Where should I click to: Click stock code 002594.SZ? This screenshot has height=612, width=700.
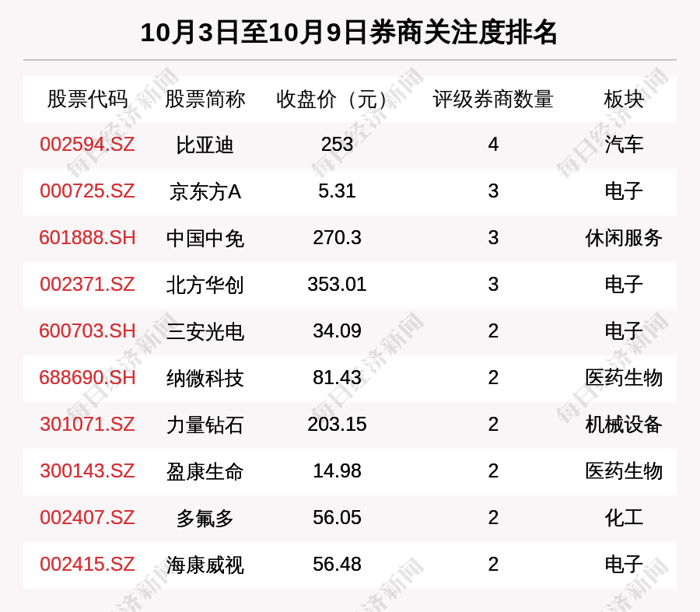click(x=87, y=145)
